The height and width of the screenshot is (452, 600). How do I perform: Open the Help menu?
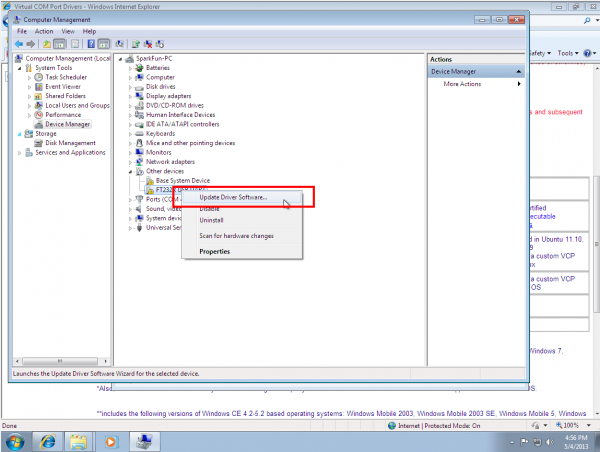pyautogui.click(x=89, y=31)
